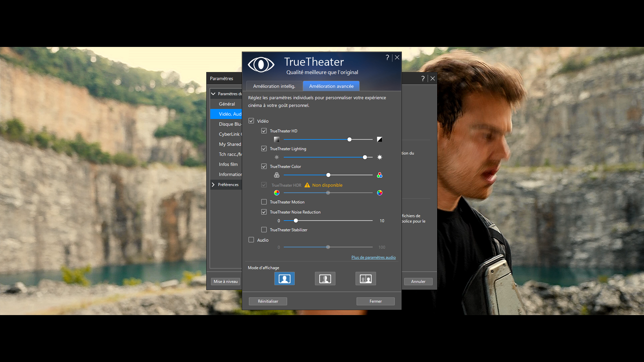Screen dimensions: 644x362
Task: Click 'Qualité meilleure que l'original' subtitle
Action: (x=322, y=72)
